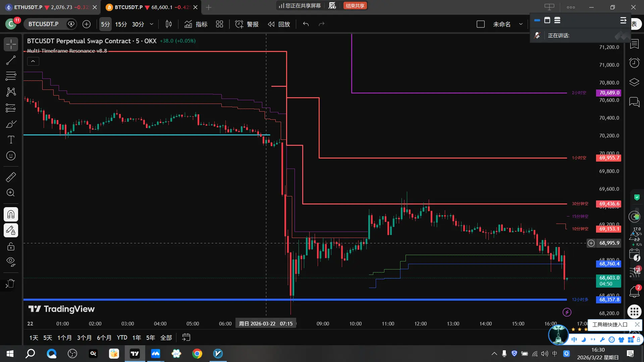Click the zoom in magnifier tool
644x362 pixels.
click(11, 193)
